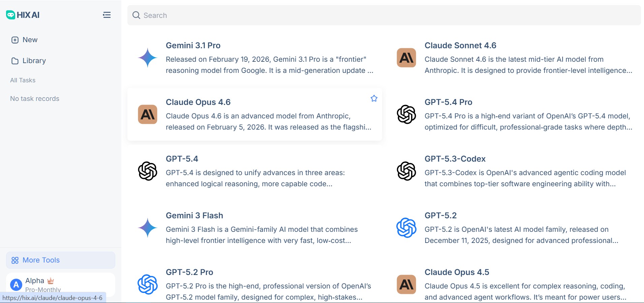Open the GPT-5.2 Pro model title
The width and height of the screenshot is (644, 303).
coord(189,272)
